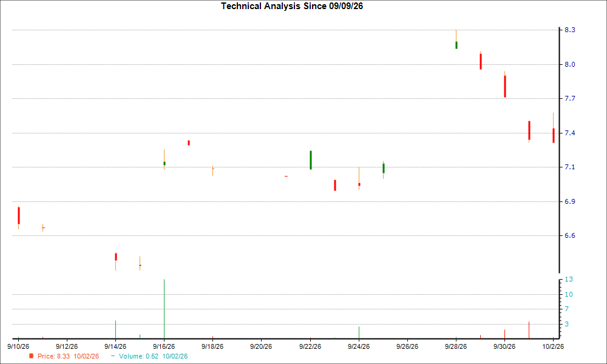Click the 'Price: 8.33 10/02/26' legend text
Image resolution: width=607 pixels, height=364 pixels.
68,356
